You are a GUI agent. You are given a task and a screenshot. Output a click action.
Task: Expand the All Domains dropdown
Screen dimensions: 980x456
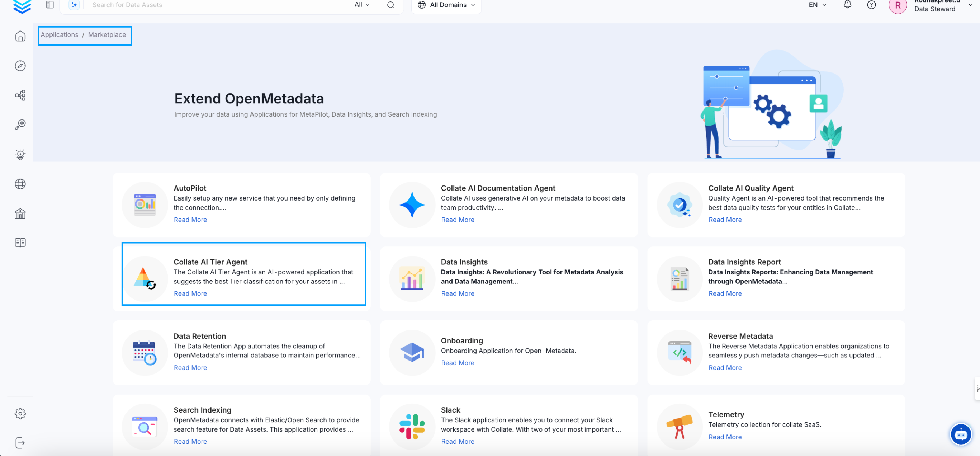coord(447,5)
